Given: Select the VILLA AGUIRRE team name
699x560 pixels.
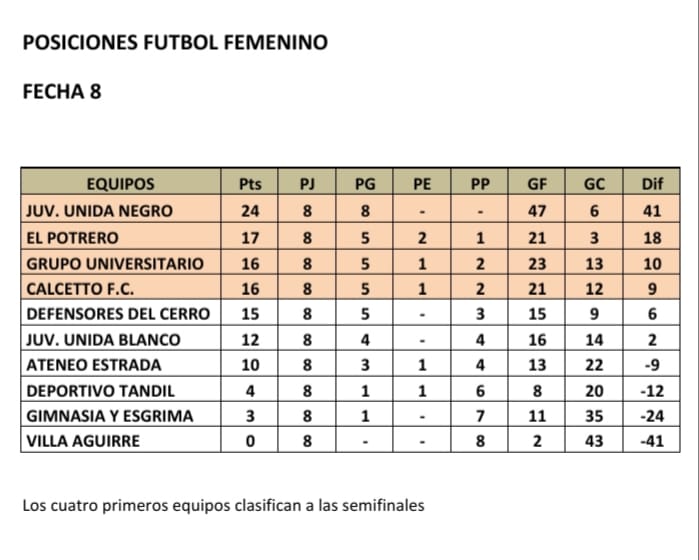Looking at the screenshot, I should click(84, 441).
